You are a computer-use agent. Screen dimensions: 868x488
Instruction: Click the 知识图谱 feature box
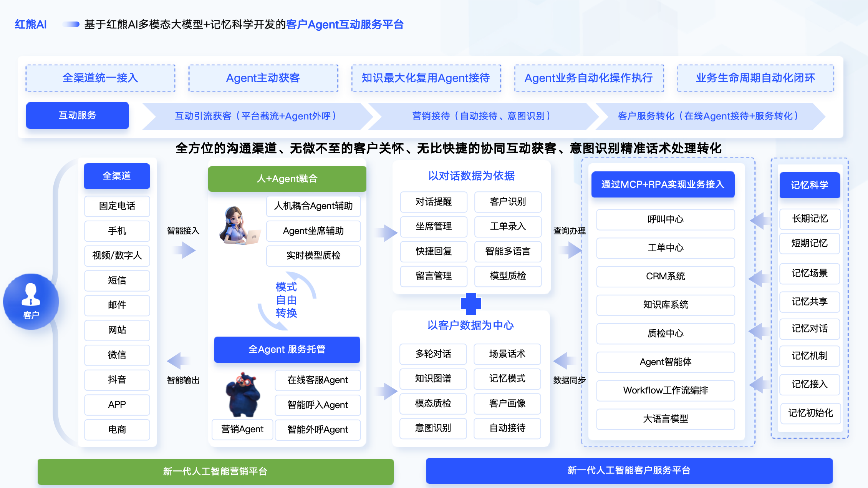(x=433, y=378)
